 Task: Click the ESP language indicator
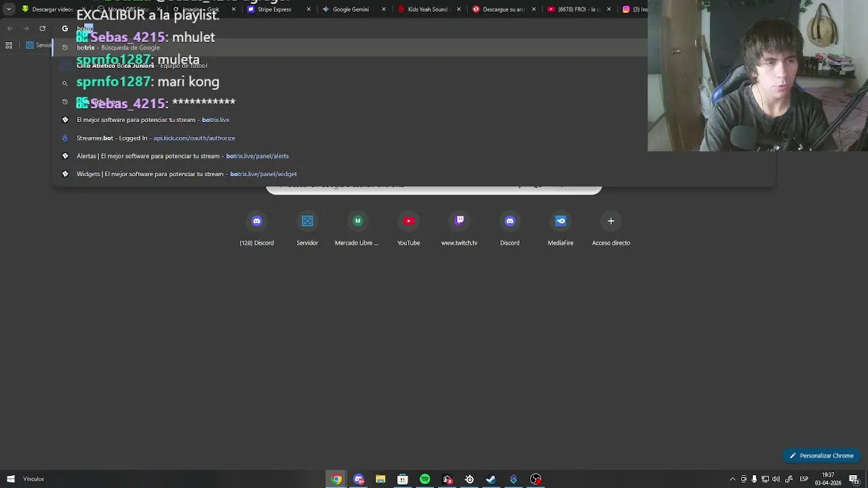point(804,479)
